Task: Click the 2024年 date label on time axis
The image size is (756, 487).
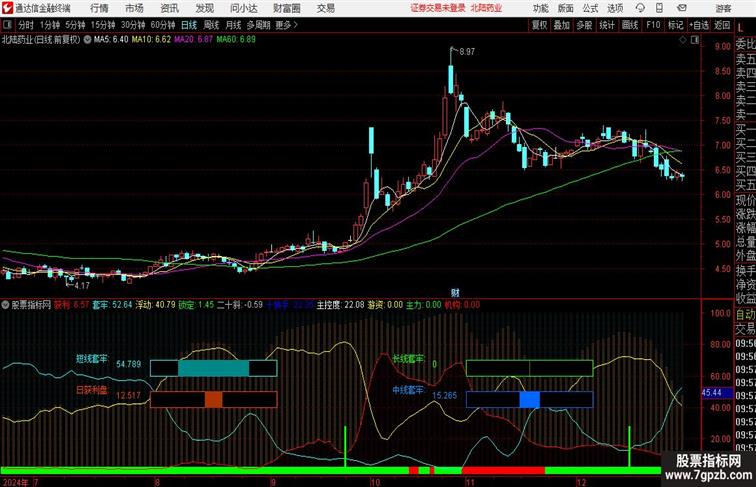Action: pos(15,482)
